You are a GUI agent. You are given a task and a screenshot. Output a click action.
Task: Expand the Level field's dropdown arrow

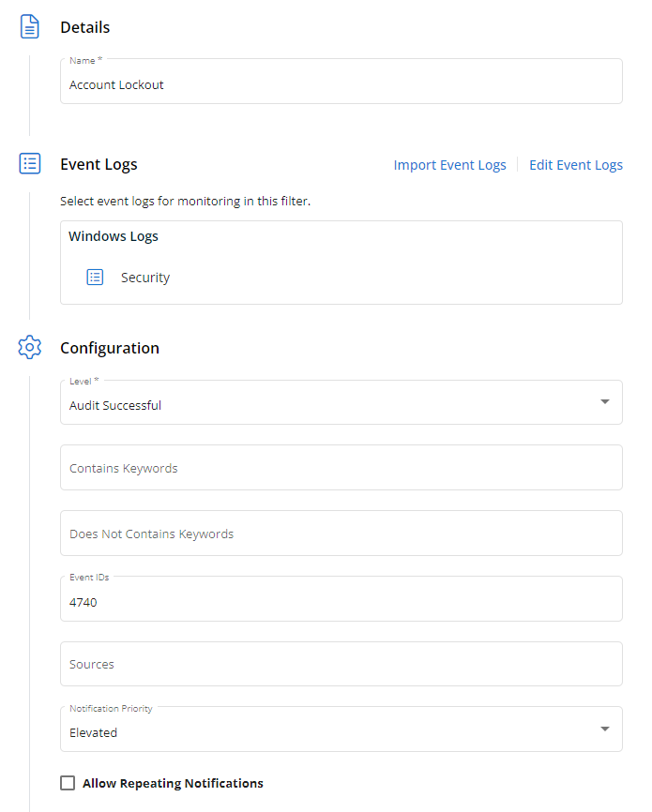[x=604, y=402]
